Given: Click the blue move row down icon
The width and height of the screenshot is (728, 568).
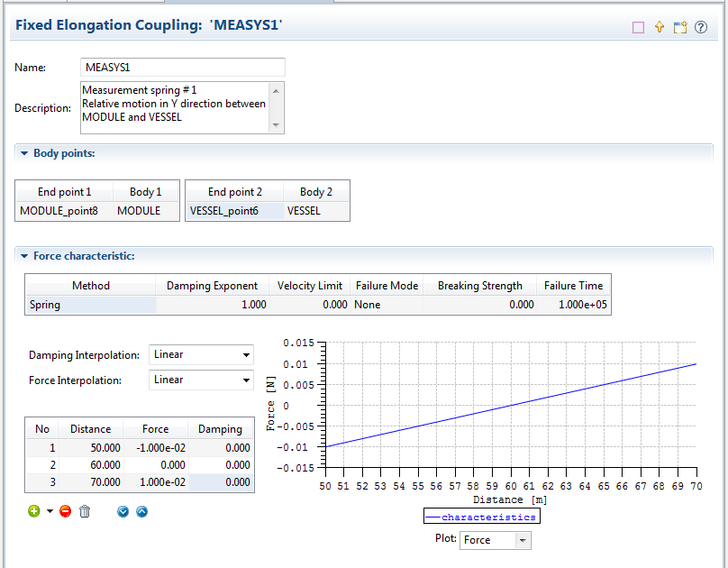Looking at the screenshot, I should pos(123,511).
